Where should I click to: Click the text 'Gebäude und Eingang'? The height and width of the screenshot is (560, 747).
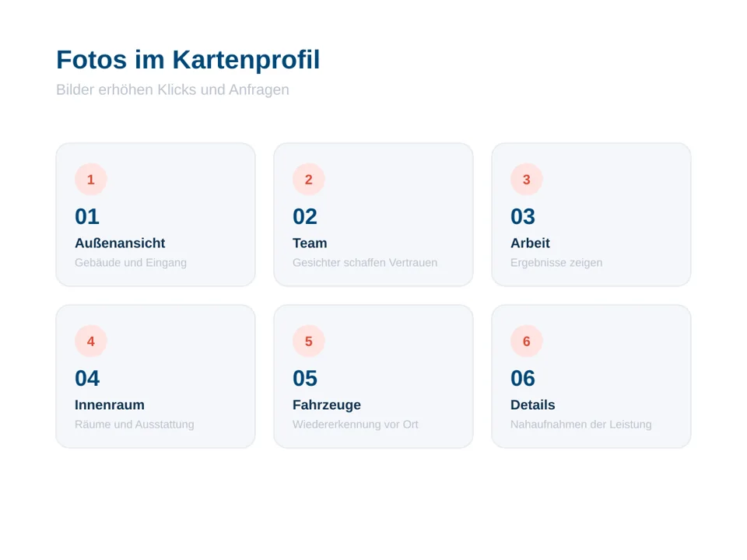pyautogui.click(x=131, y=263)
